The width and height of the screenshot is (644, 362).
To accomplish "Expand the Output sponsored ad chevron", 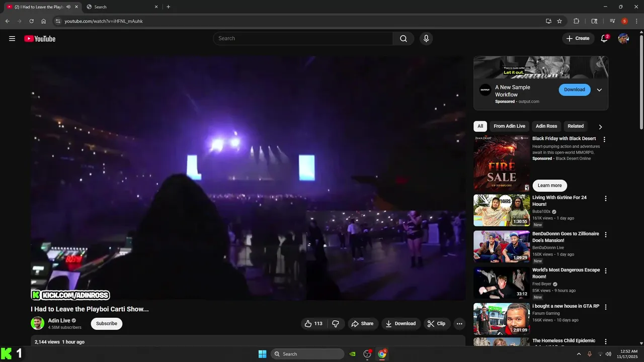I will pyautogui.click(x=599, y=90).
